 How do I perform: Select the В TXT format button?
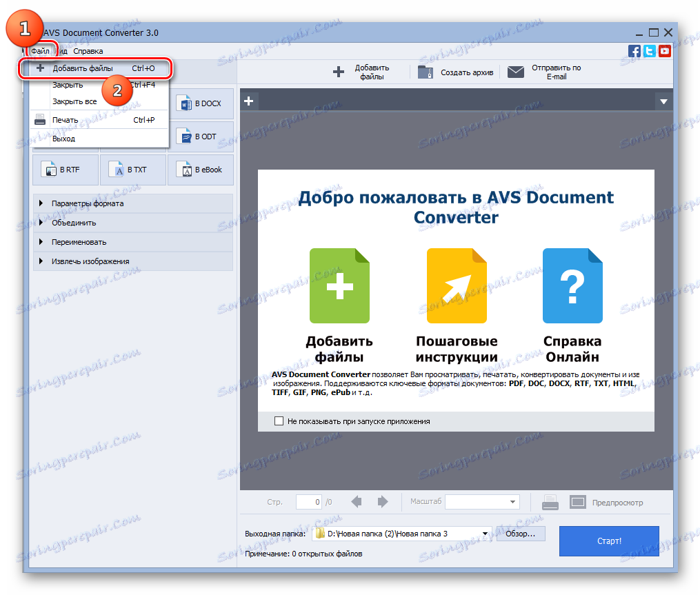pos(133,170)
